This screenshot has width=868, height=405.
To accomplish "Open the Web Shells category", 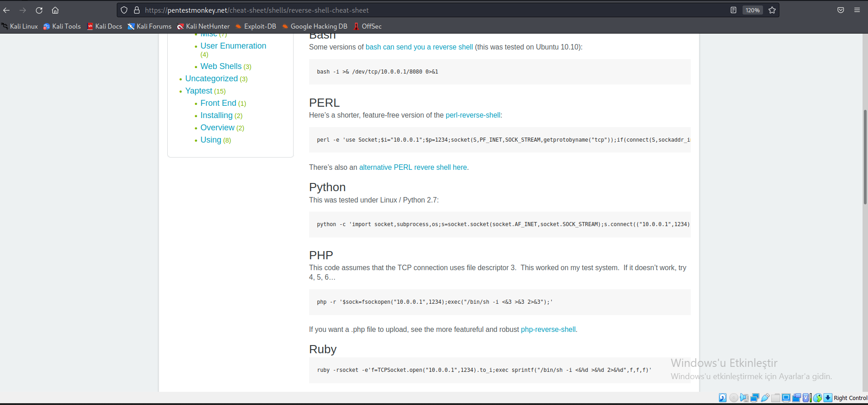I will (221, 66).
